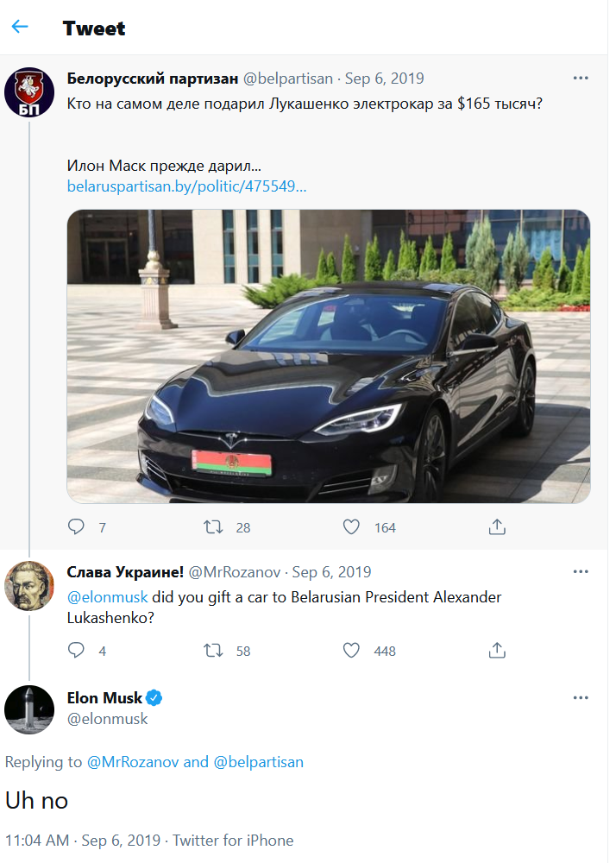
Task: Share the Белорусский партизан tweet
Action: pyautogui.click(x=497, y=526)
